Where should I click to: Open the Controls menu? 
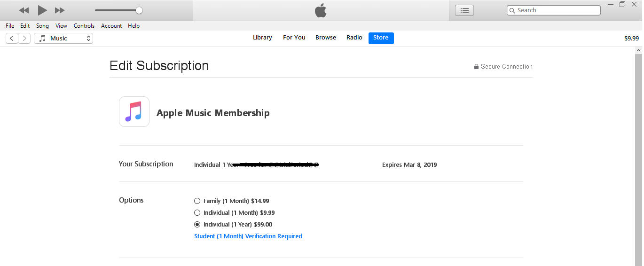tap(84, 26)
